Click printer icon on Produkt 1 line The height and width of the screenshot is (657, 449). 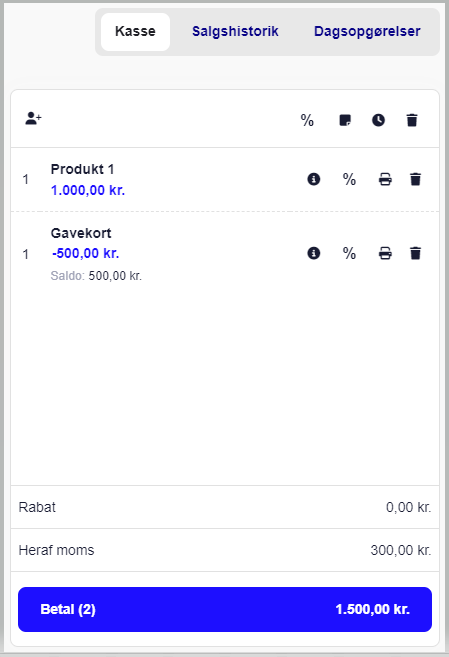click(x=385, y=179)
